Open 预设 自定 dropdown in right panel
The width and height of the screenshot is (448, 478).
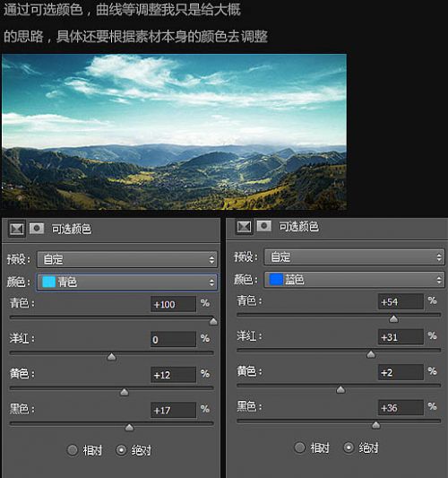point(354,257)
